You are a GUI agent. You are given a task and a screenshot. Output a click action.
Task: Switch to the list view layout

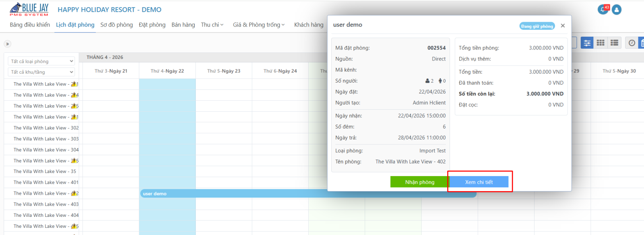pos(614,43)
